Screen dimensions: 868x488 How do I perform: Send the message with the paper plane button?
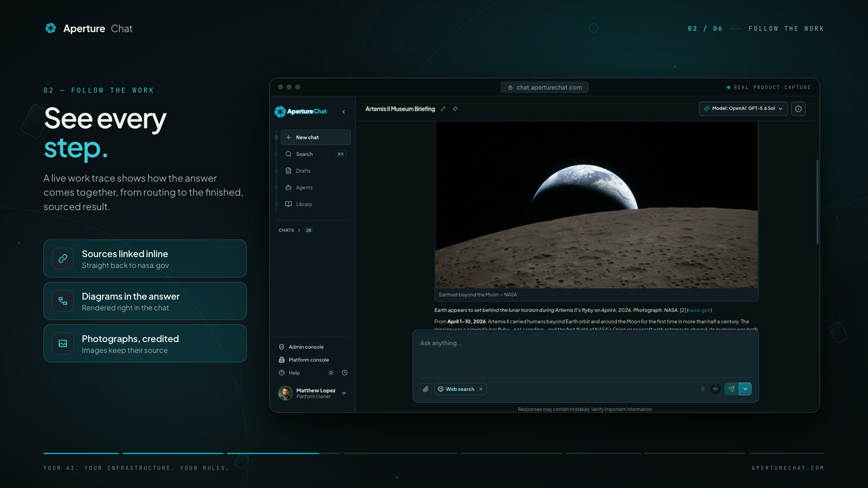(x=731, y=389)
